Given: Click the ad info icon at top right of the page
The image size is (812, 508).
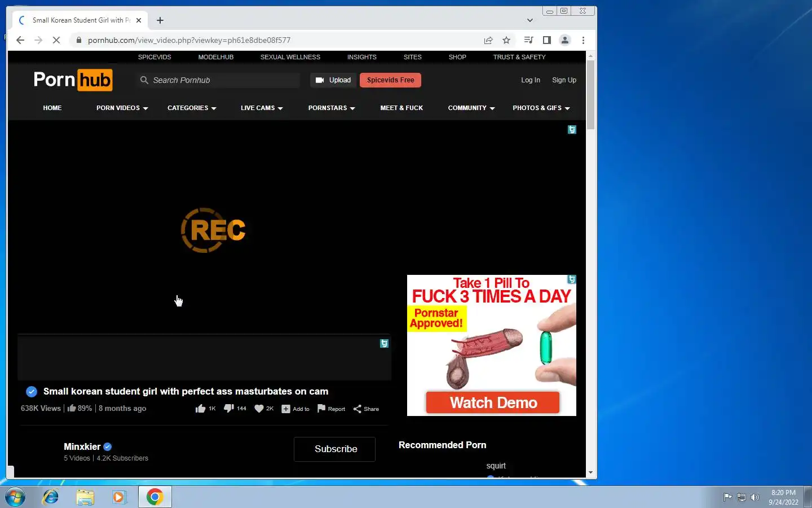Looking at the screenshot, I should [x=572, y=130].
